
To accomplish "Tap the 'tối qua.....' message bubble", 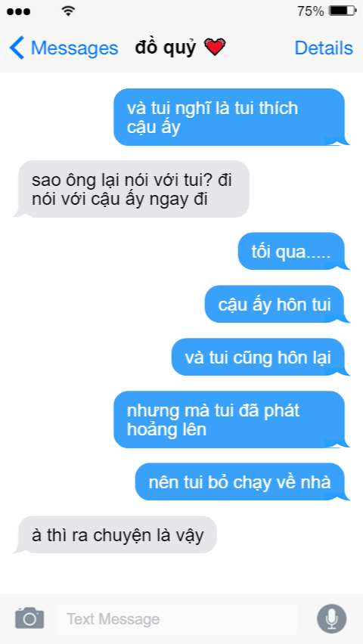I will point(293,252).
